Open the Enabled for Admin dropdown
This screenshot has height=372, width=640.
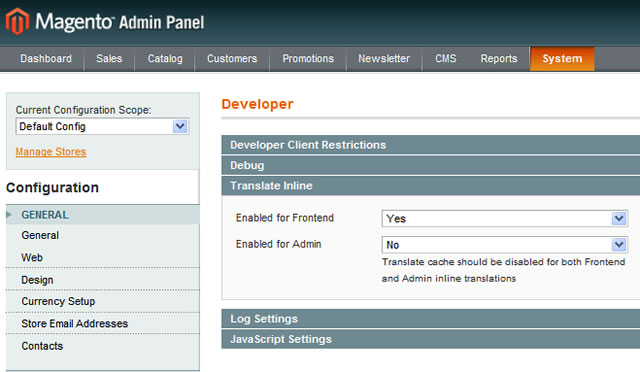[x=504, y=245]
